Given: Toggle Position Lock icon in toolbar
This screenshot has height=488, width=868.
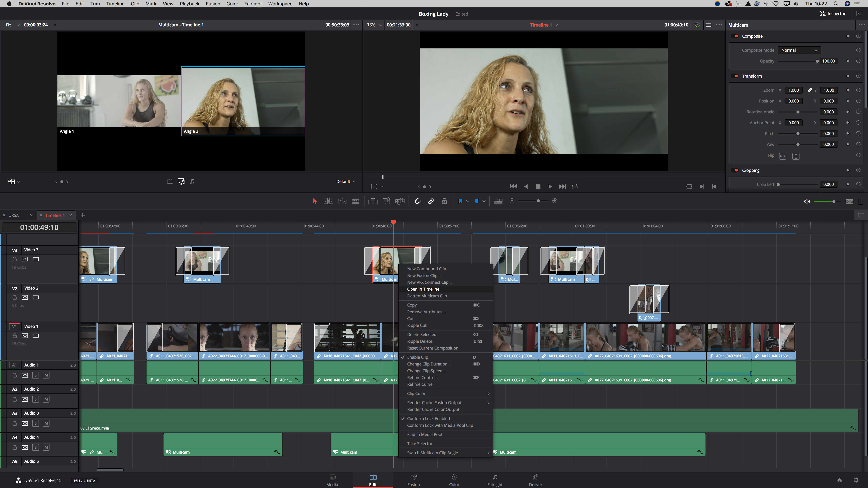Looking at the screenshot, I should pyautogui.click(x=444, y=201).
